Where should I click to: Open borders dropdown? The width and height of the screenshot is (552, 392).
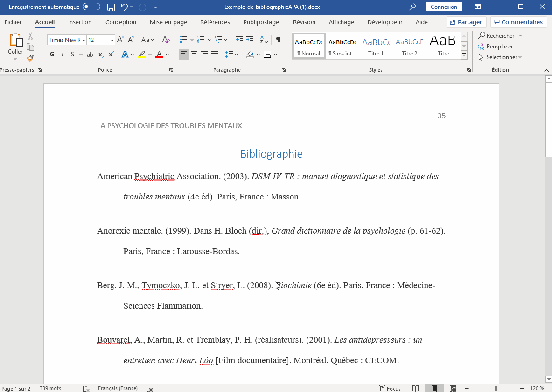click(275, 55)
